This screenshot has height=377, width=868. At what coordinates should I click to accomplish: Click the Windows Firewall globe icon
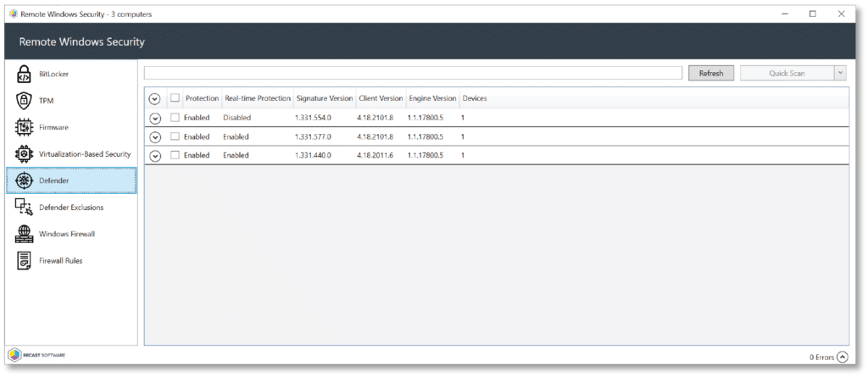coord(24,234)
